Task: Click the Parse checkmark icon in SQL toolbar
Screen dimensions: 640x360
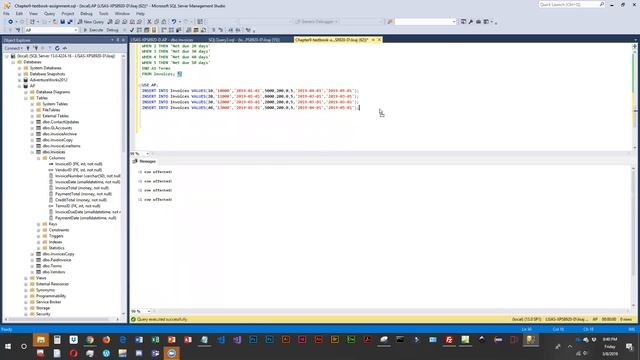Action: (x=132, y=30)
